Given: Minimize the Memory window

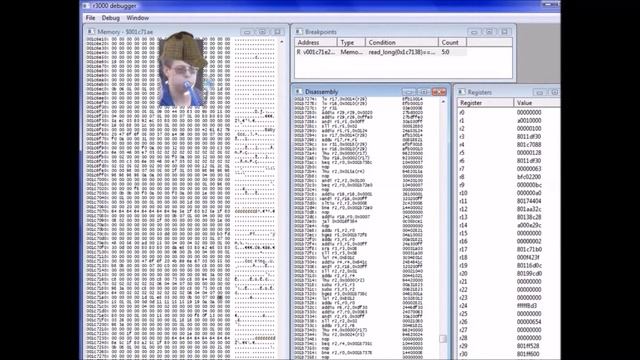Looking at the screenshot, I should (247, 32).
